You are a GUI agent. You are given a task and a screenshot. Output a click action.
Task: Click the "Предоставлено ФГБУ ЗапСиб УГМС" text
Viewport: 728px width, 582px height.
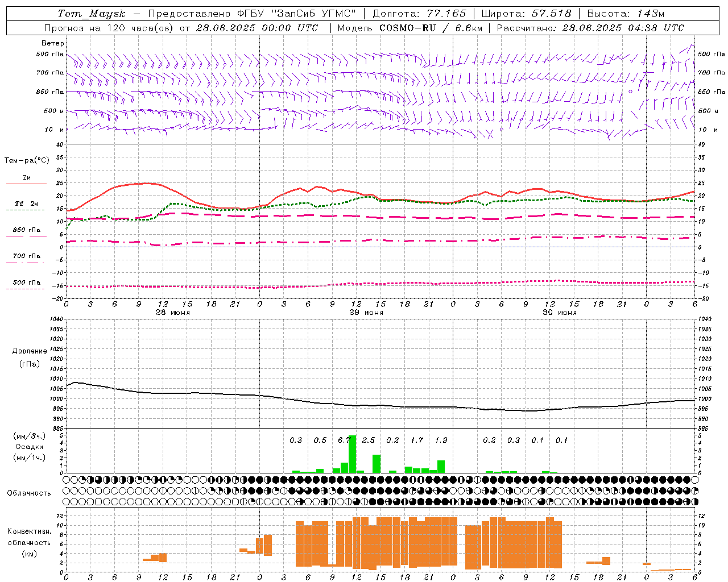click(x=252, y=14)
